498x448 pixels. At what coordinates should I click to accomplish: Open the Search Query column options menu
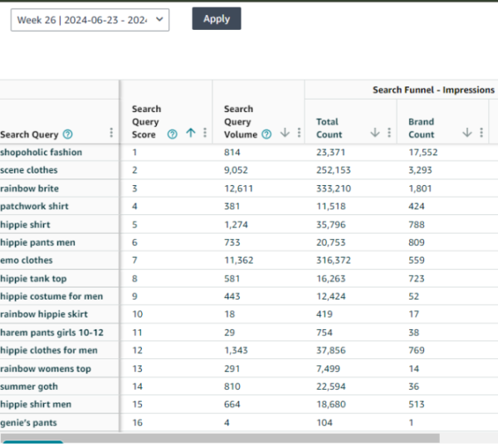click(x=112, y=134)
